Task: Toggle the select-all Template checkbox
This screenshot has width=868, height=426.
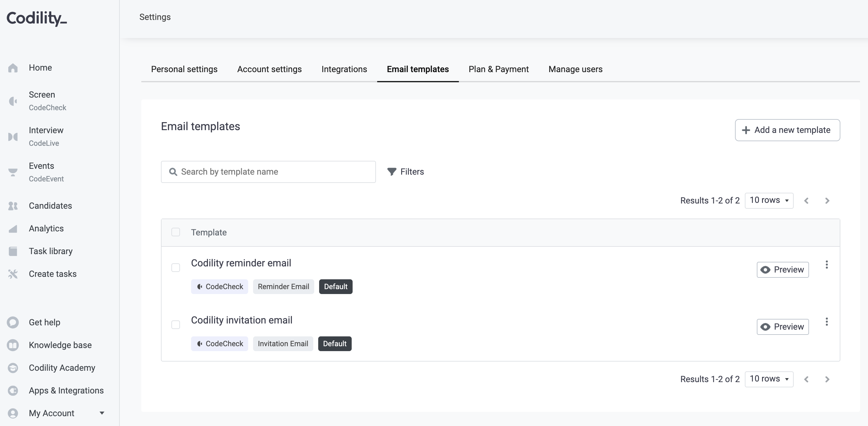Action: pos(176,232)
